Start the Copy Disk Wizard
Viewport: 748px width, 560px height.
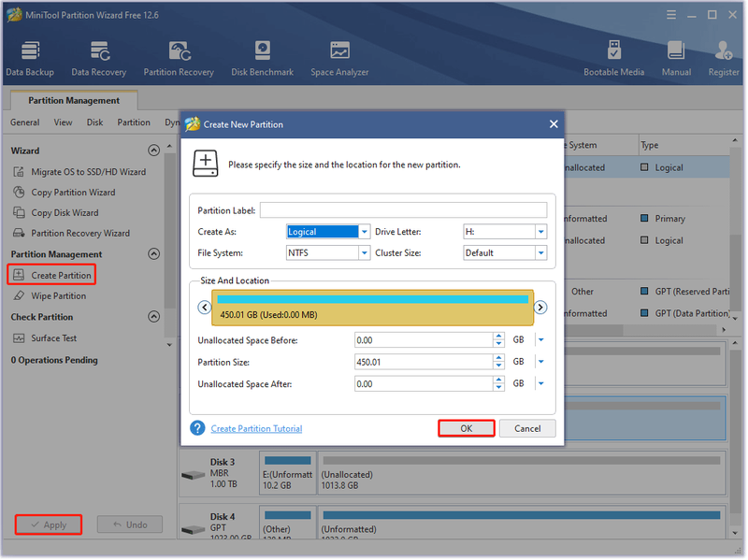(x=55, y=213)
